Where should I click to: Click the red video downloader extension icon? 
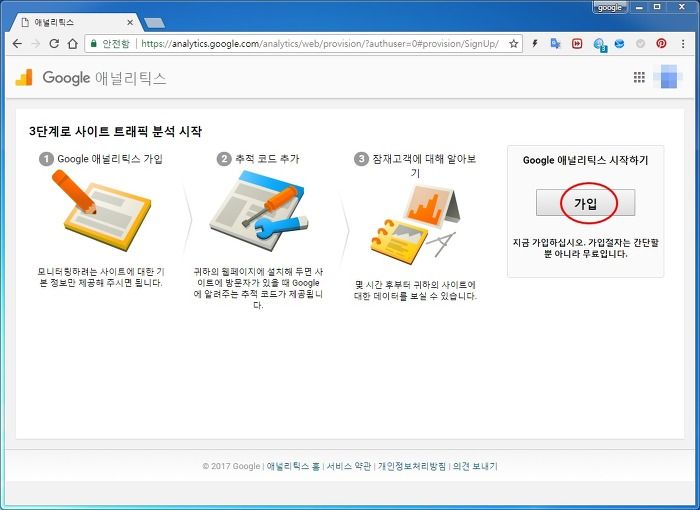pyautogui.click(x=577, y=43)
